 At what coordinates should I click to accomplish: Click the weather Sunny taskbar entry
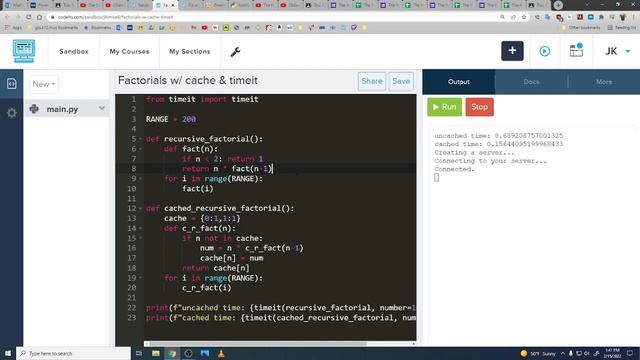(538, 353)
